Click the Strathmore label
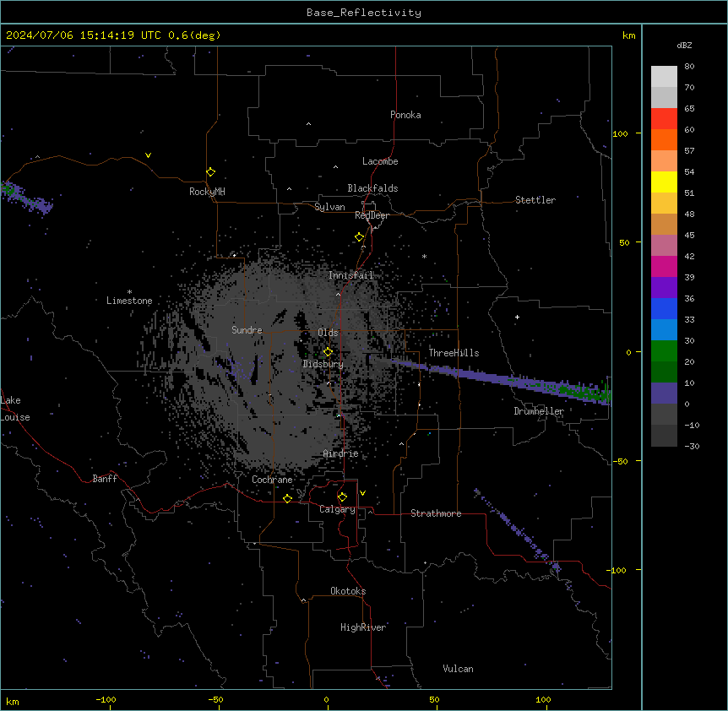Viewport: 728px width, 711px height. (x=436, y=513)
